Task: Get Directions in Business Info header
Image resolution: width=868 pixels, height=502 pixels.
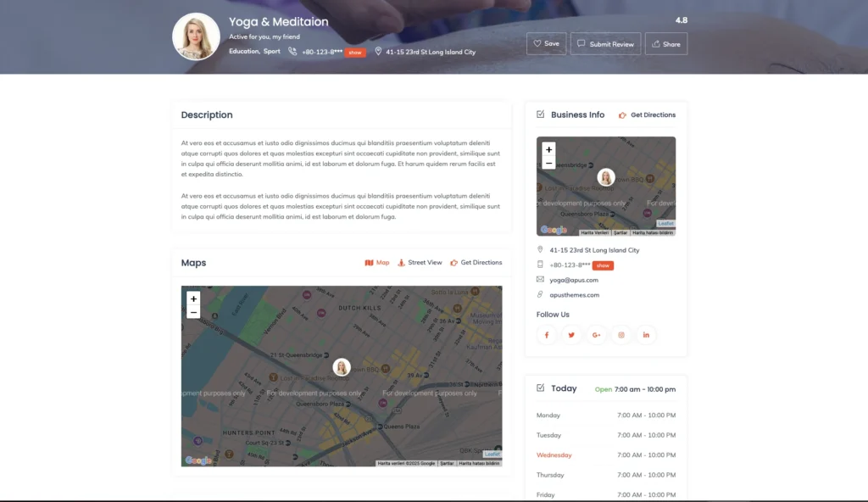Action: click(x=648, y=114)
